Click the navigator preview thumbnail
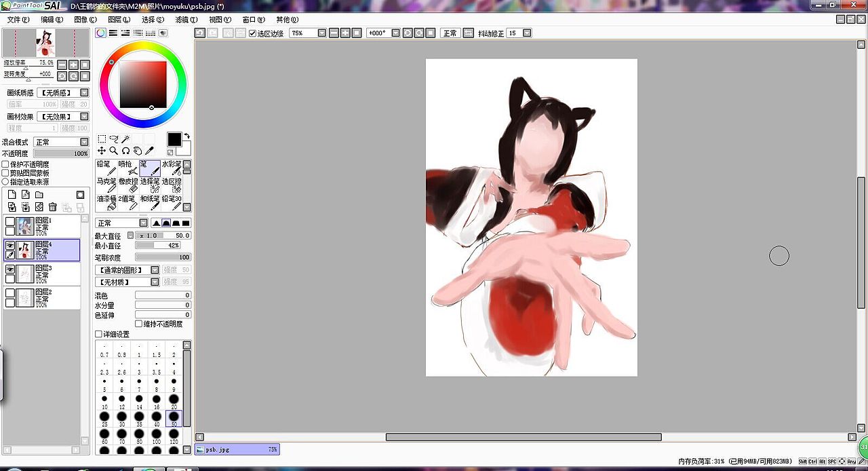The image size is (868, 471). pyautogui.click(x=45, y=43)
